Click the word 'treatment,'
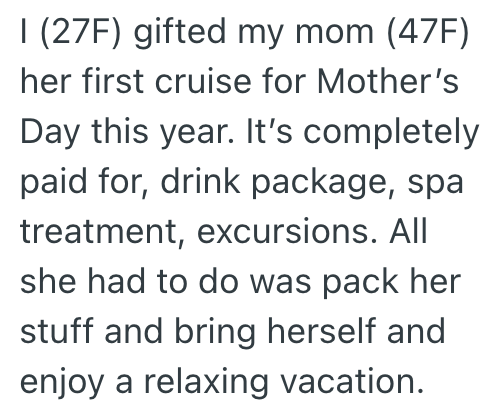The image size is (487, 411). click(x=103, y=232)
